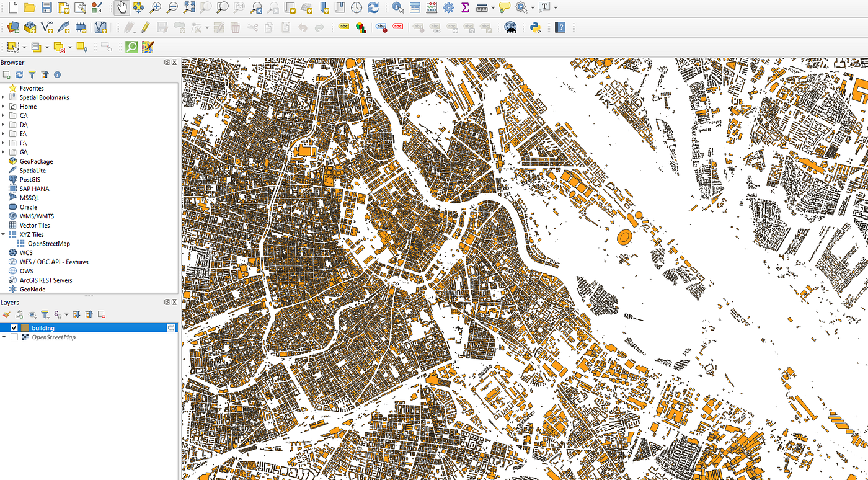Select the Identify Features tool
The image size is (868, 480).
pos(397,7)
